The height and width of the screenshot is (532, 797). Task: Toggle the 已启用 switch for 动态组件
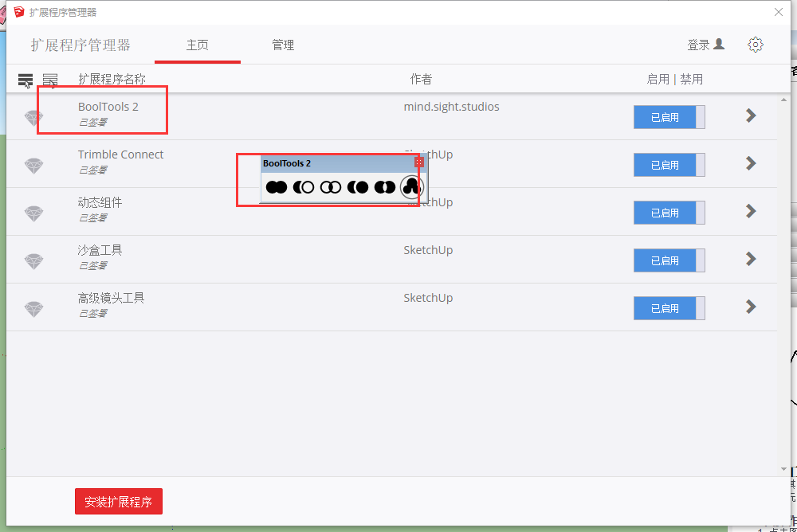(669, 213)
